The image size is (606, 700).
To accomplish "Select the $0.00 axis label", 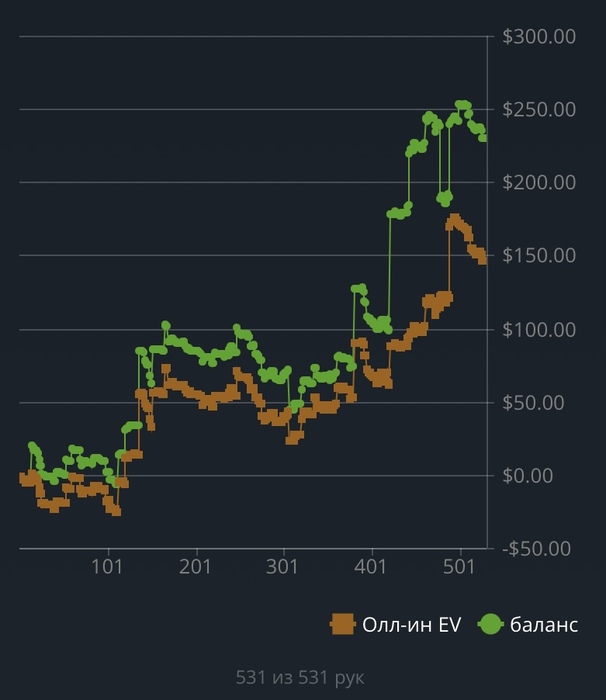I will click(528, 475).
